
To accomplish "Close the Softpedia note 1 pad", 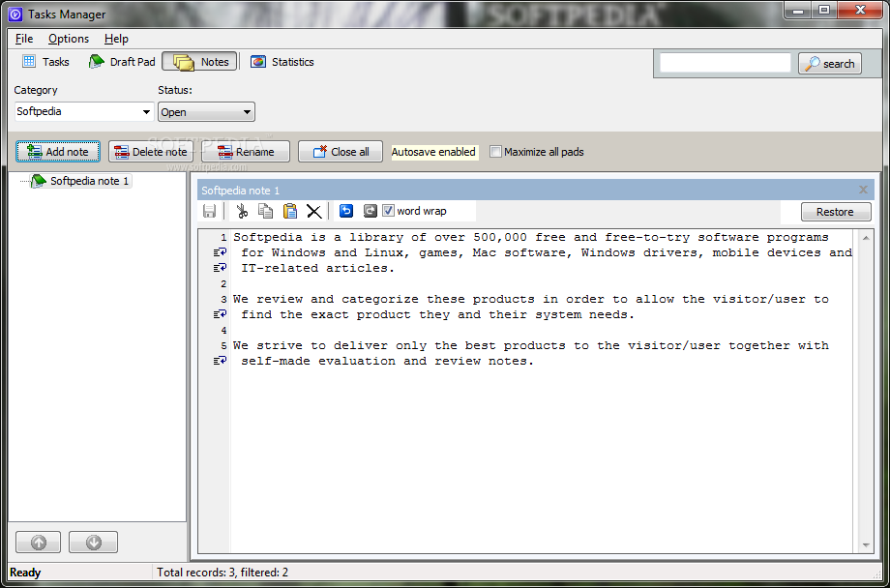I will tap(863, 191).
